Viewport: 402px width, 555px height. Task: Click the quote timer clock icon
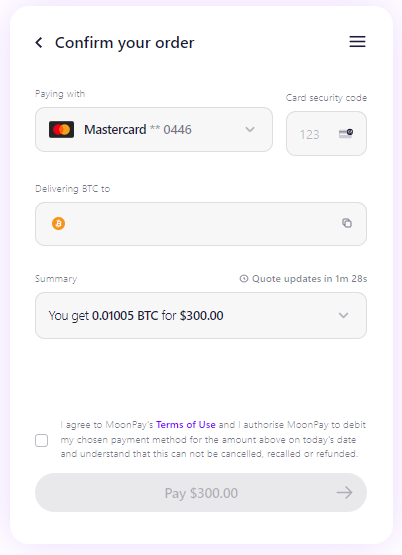pyautogui.click(x=244, y=279)
